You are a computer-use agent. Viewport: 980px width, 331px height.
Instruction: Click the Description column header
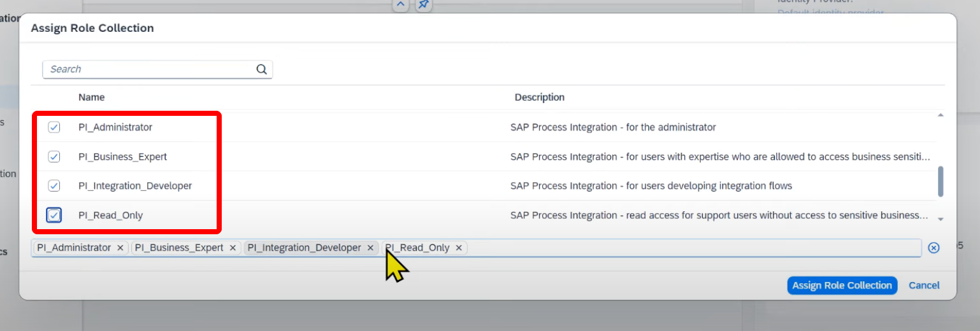pos(540,97)
